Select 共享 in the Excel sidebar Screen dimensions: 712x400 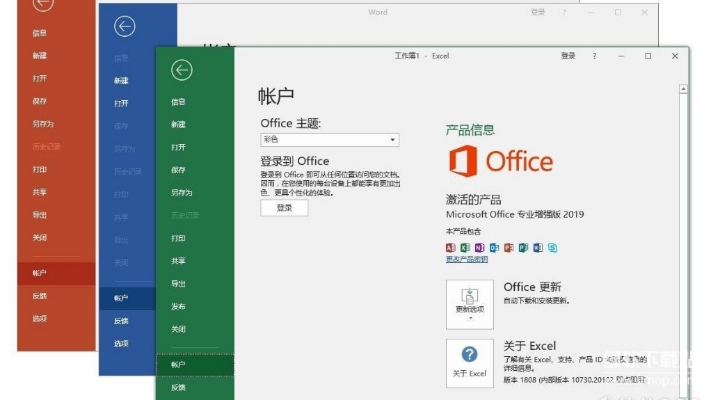tap(178, 261)
